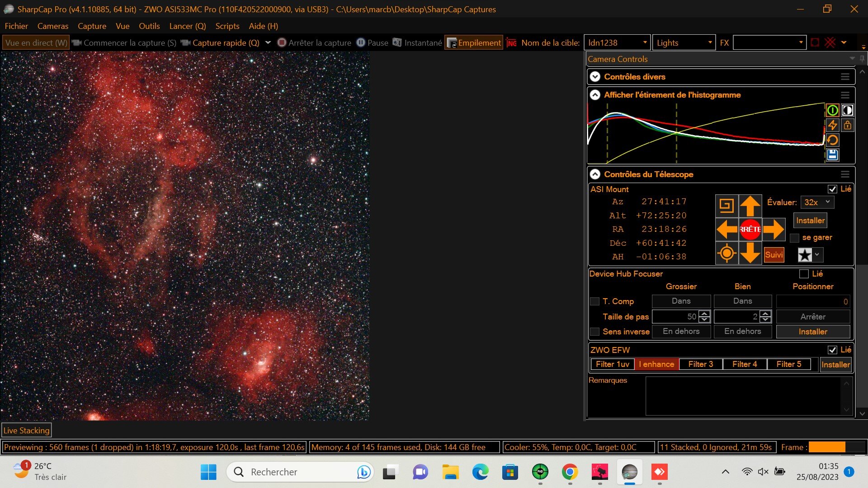Open PHD2 guiding from the taskbar

tap(540, 472)
